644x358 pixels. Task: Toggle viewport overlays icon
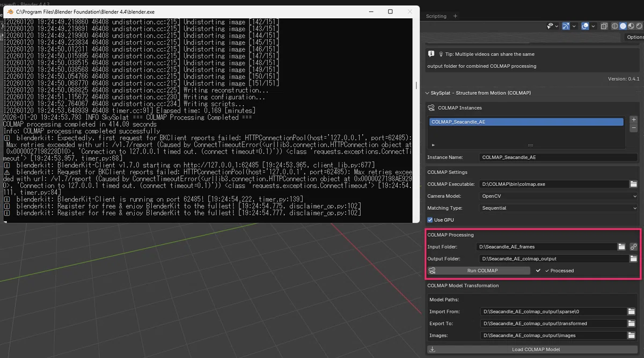tap(585, 26)
